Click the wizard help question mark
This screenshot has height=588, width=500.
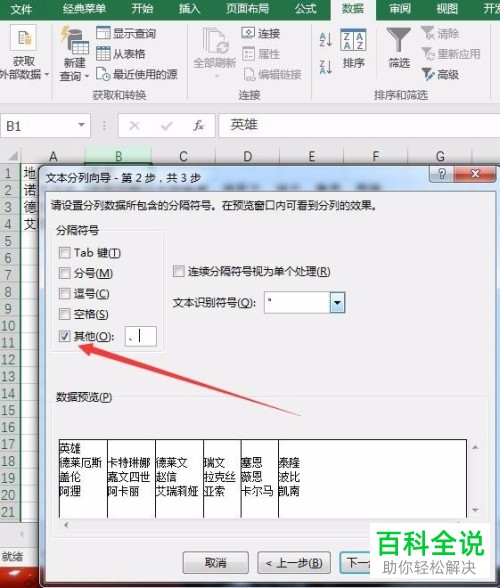441,174
